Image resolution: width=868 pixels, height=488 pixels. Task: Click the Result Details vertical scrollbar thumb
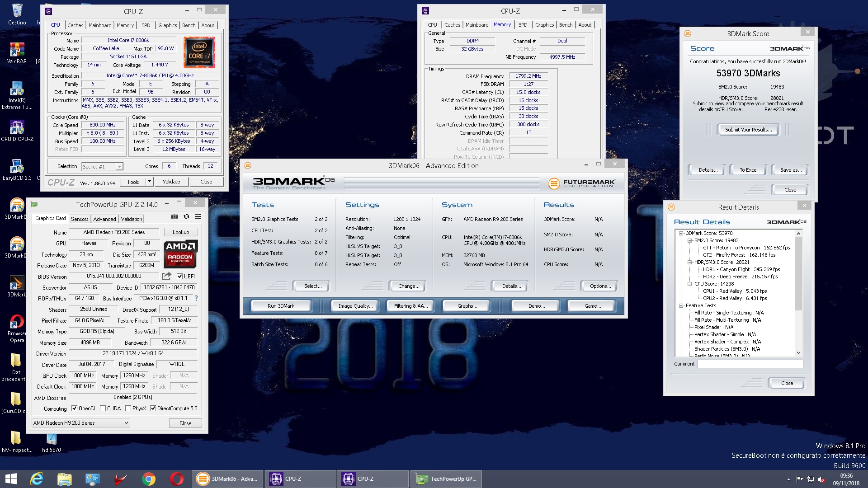pos(798,274)
